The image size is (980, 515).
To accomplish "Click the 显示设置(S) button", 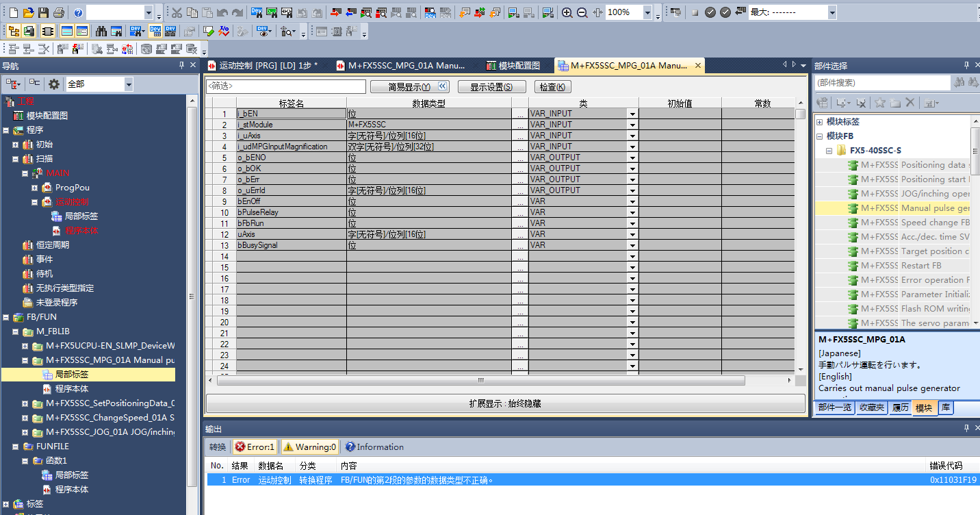I will click(492, 87).
